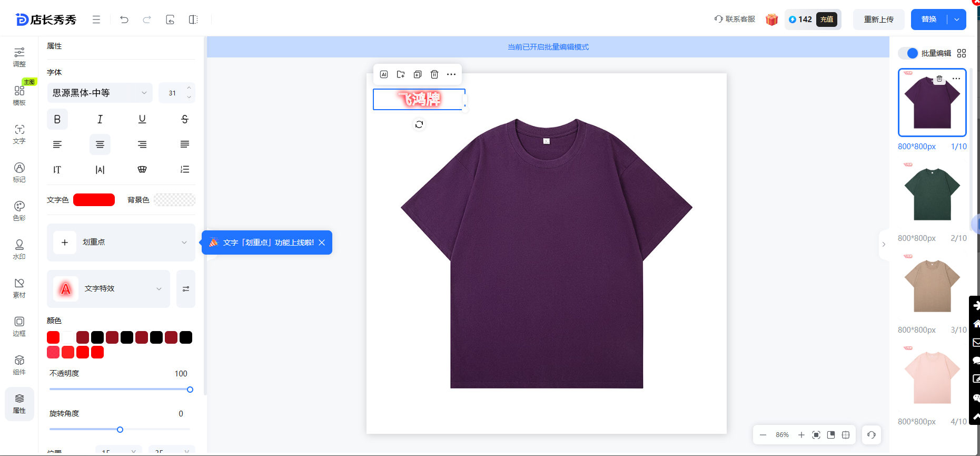Open the dropdown arrow beside 替换 button
The height and width of the screenshot is (456, 980).
957,20
